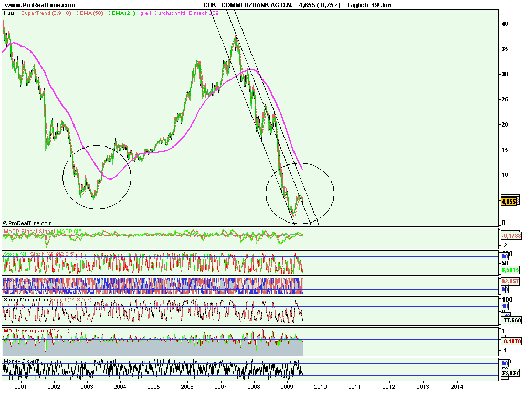Select the Stoch %K indicator label

pos(16,254)
